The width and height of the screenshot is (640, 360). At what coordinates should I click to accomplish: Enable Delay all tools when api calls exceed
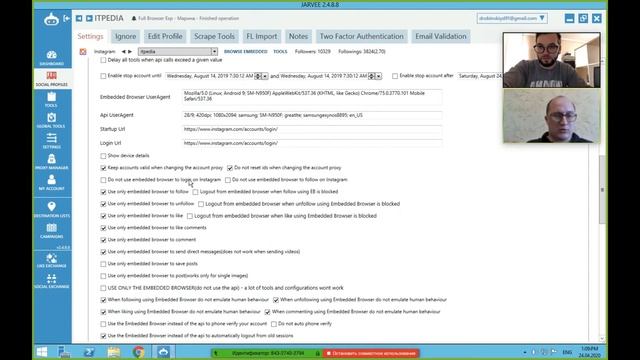[103, 60]
